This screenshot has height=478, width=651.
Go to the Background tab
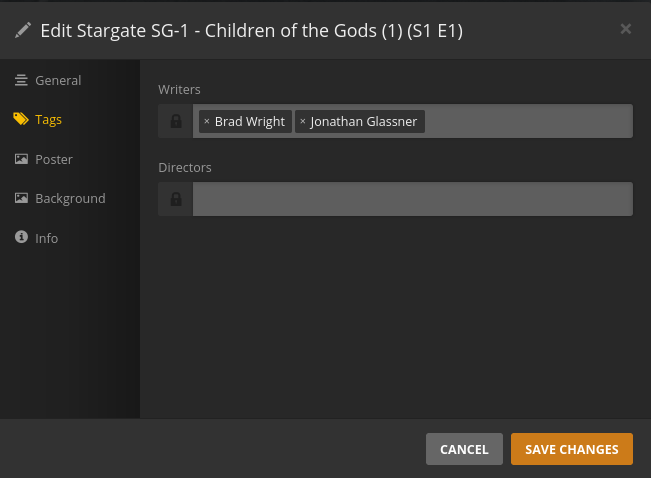[x=70, y=198]
